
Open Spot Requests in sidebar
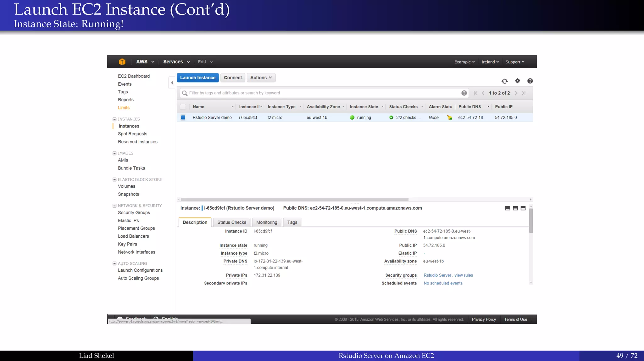point(132,134)
